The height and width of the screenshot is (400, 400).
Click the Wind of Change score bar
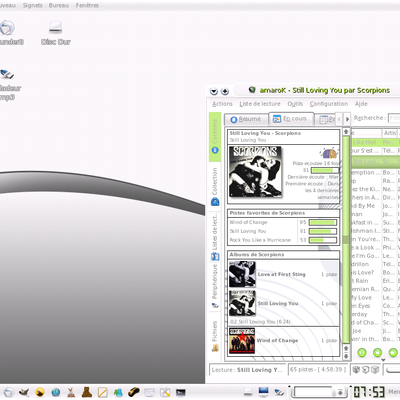(323, 222)
